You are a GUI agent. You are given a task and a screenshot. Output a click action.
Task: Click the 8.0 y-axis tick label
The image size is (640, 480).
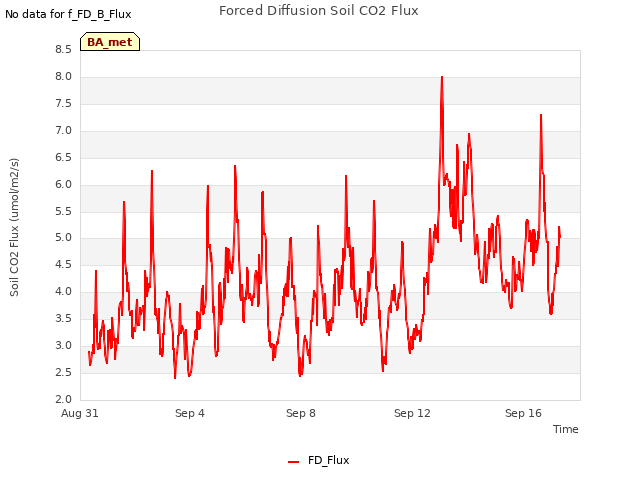63,77
